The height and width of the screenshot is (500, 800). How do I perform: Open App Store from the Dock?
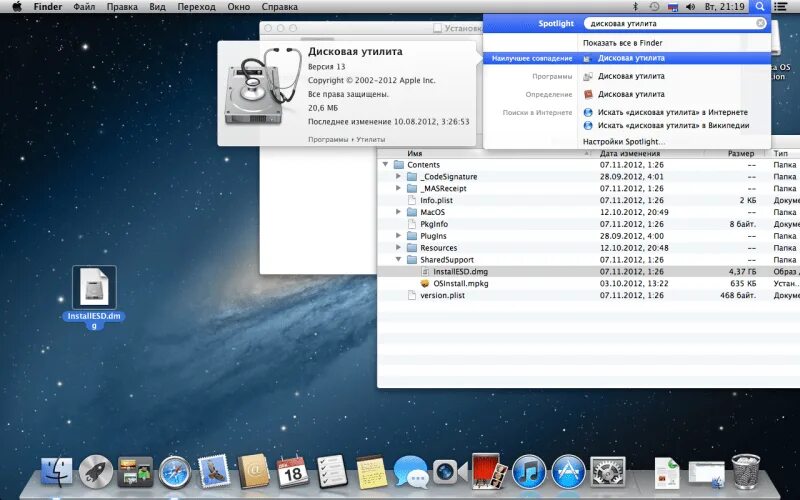click(x=568, y=472)
